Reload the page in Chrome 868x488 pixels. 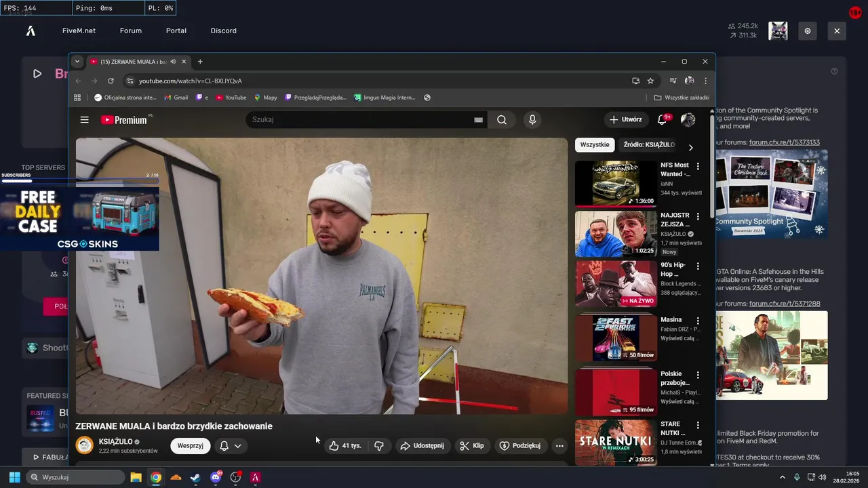[x=111, y=81]
